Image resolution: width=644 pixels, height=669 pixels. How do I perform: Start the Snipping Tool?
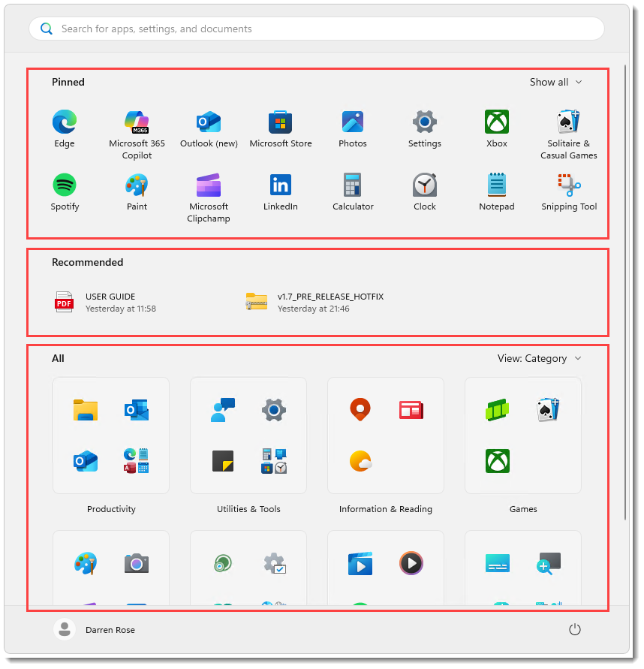(568, 185)
